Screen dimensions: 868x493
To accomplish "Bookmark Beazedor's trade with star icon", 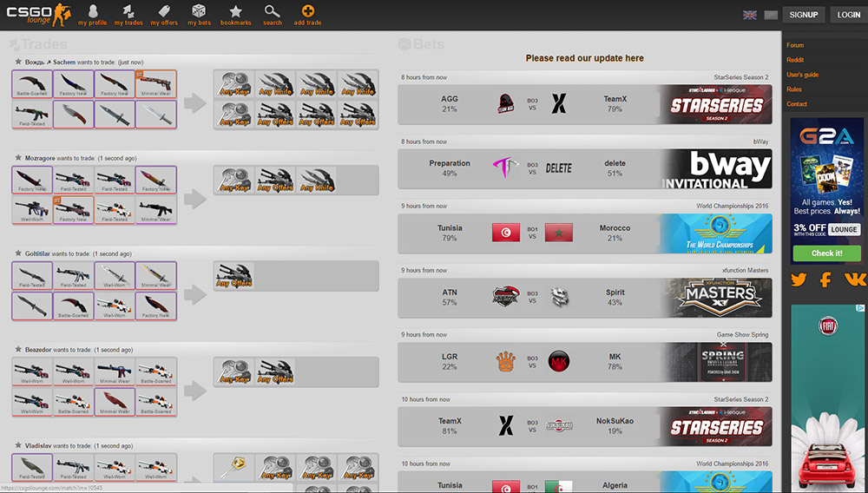I will 18,350.
